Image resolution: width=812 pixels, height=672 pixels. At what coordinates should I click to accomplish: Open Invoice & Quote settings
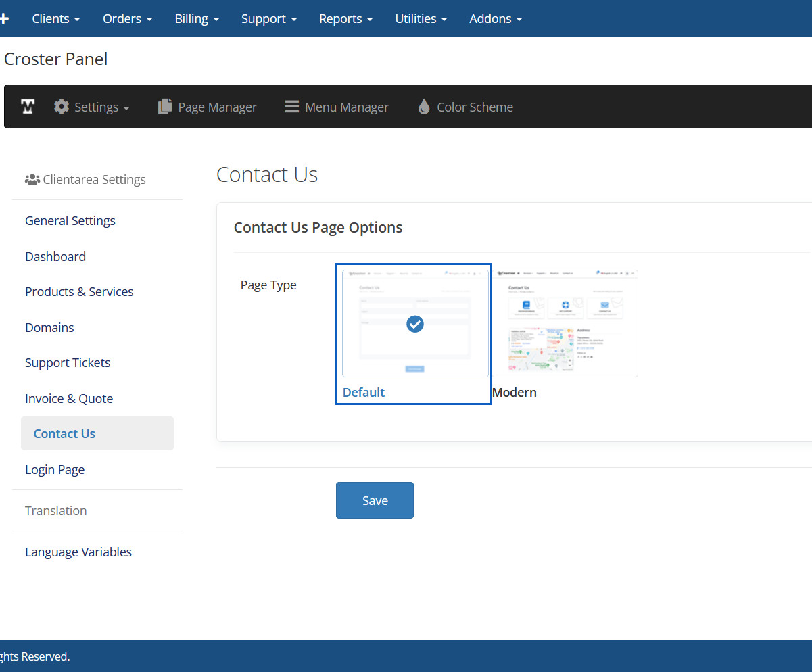point(69,399)
